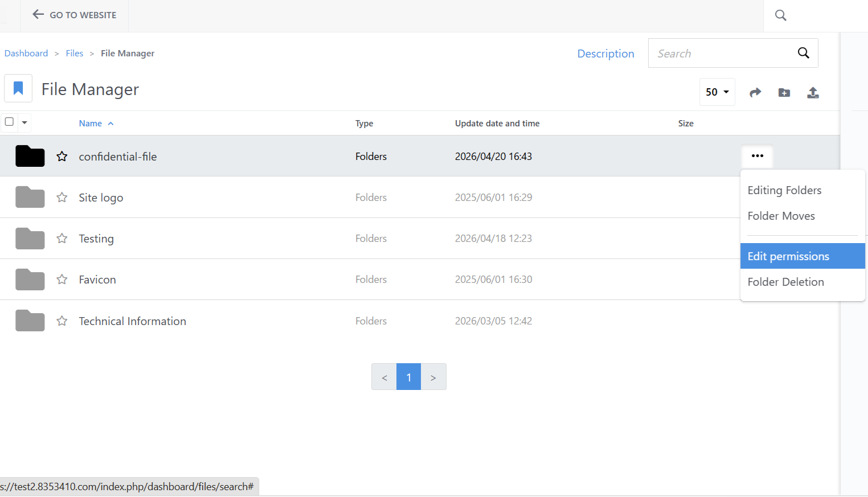Click the Size column header
This screenshot has width=868, height=497.
pyautogui.click(x=686, y=124)
